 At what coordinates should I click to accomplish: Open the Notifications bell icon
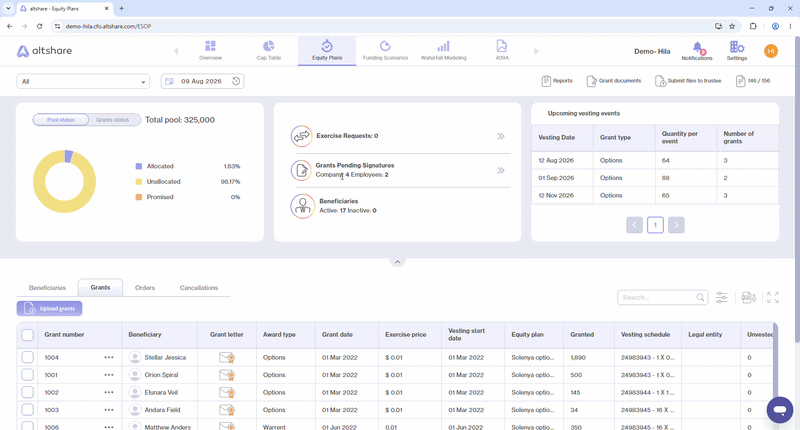[x=697, y=47]
